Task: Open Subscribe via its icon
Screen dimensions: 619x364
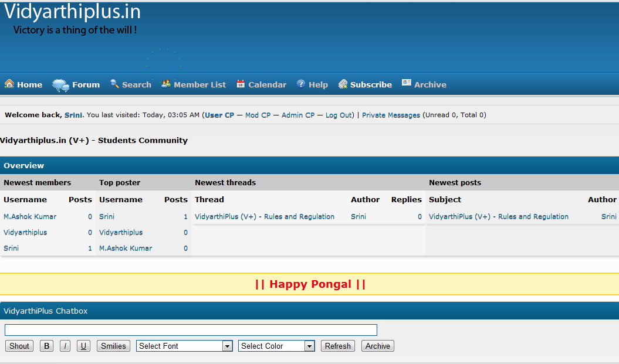Action: (343, 84)
